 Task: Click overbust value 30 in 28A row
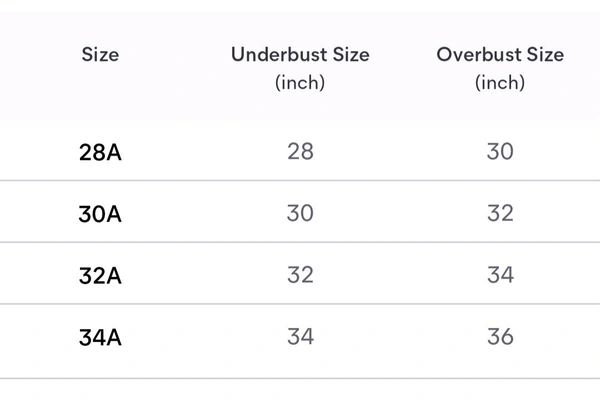pyautogui.click(x=500, y=151)
